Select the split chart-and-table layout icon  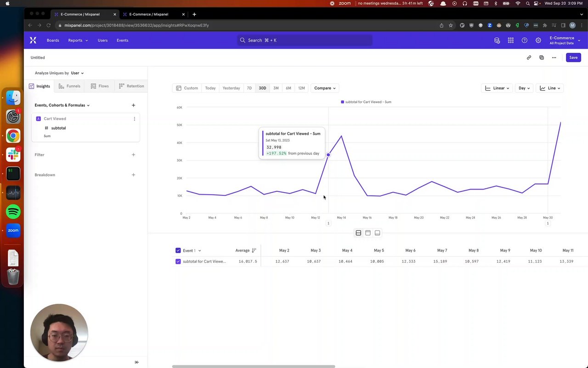358,233
